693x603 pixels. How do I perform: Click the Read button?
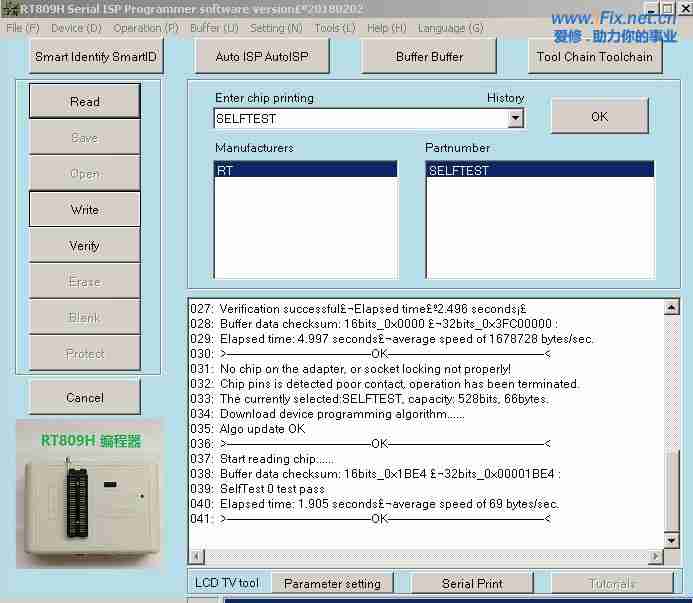(85, 102)
